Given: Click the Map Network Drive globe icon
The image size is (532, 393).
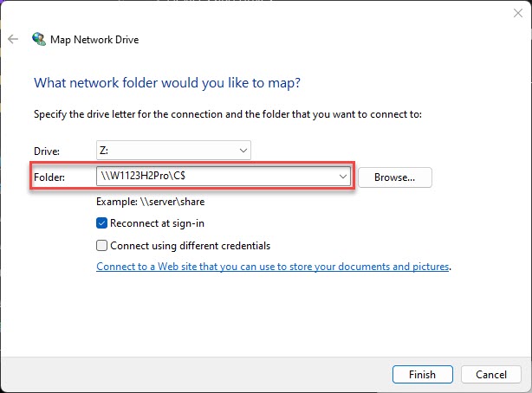Looking at the screenshot, I should tap(39, 39).
